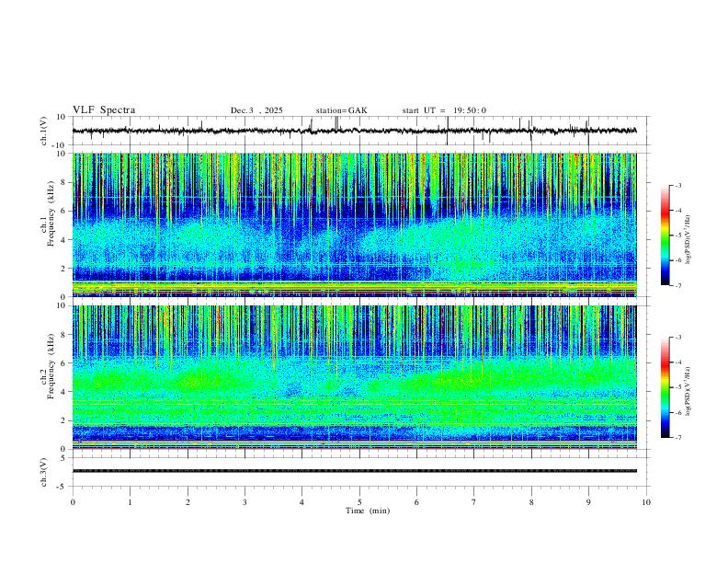Click the 8 kHz tick label on ch.2 axis
This screenshot has height=563, width=728.
pyautogui.click(x=63, y=335)
